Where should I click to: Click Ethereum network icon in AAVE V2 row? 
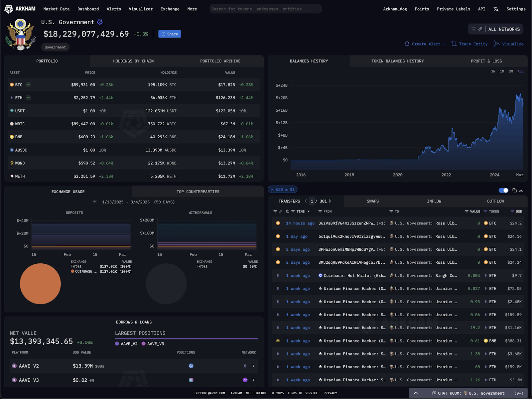click(245, 366)
